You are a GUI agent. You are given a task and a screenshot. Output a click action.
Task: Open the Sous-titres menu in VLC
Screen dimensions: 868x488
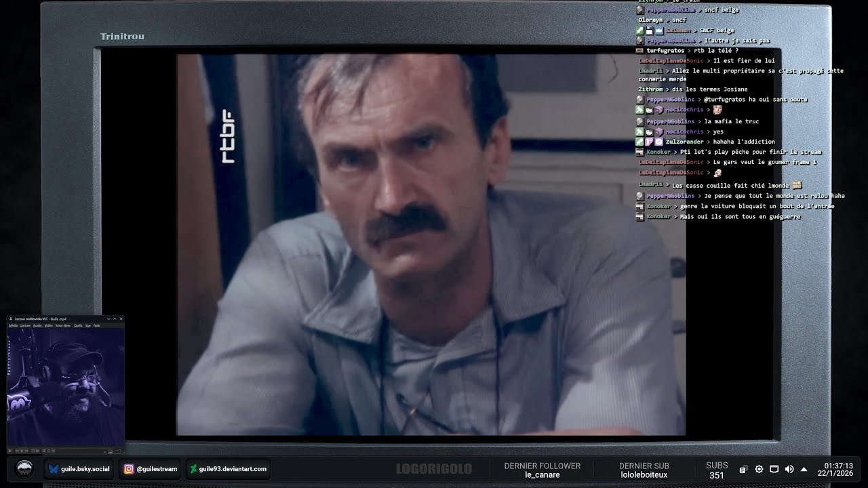[x=63, y=326]
